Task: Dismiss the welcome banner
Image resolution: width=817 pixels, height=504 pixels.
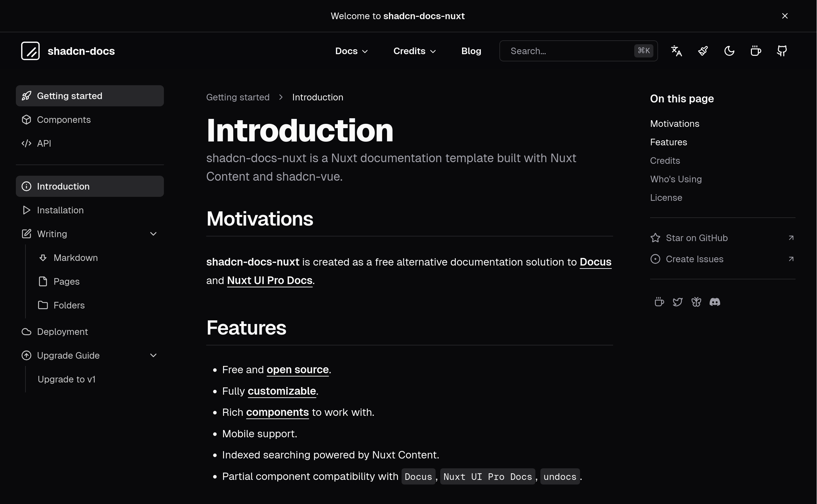Action: pos(785,16)
